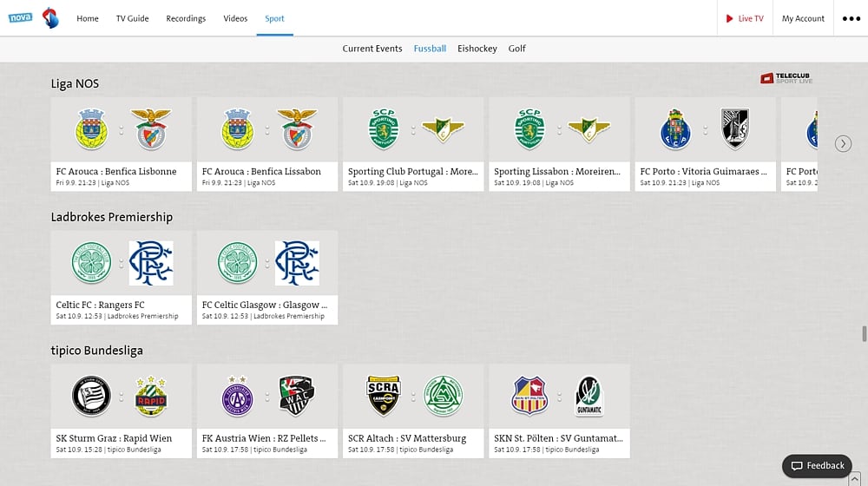The height and width of the screenshot is (486, 868).
Task: Click the nova logo badge
Action: click(x=20, y=17)
